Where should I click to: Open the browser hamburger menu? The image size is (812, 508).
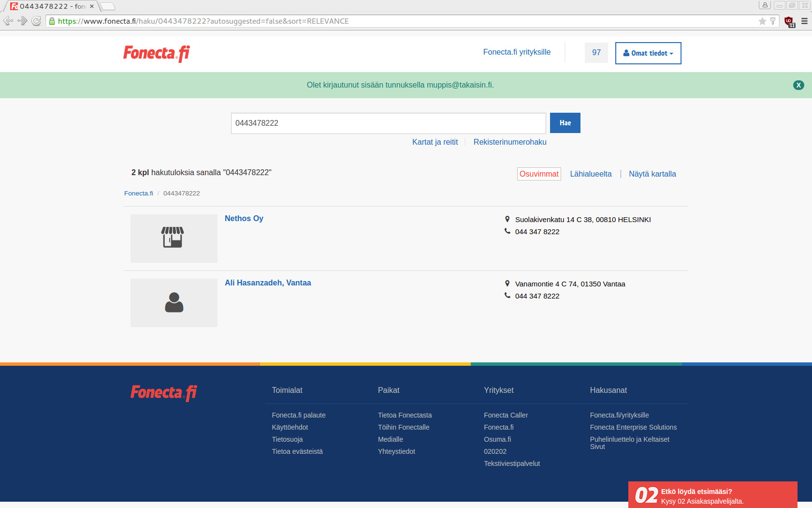pos(804,21)
